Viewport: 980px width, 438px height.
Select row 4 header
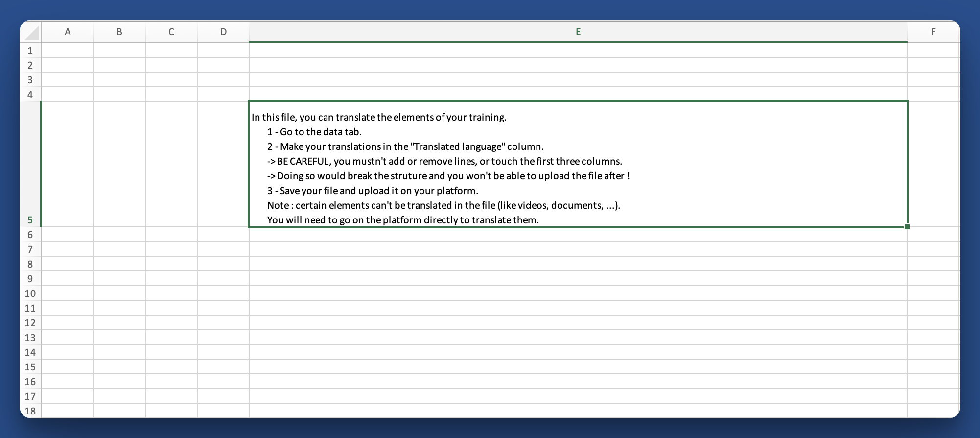coord(30,95)
